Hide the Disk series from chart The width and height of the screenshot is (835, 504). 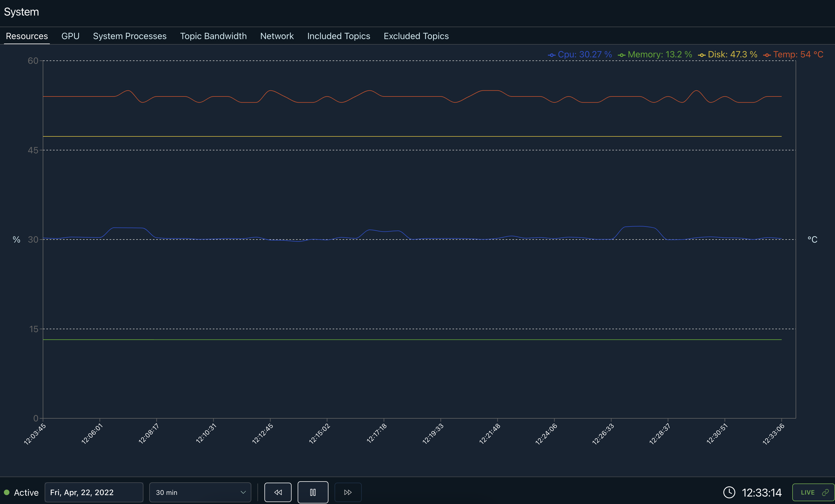click(x=727, y=55)
